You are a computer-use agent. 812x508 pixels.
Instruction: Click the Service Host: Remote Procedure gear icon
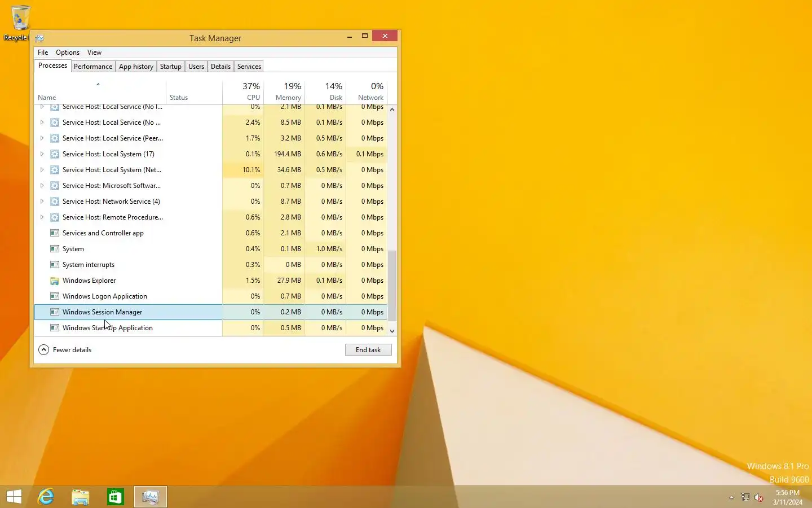click(55, 217)
